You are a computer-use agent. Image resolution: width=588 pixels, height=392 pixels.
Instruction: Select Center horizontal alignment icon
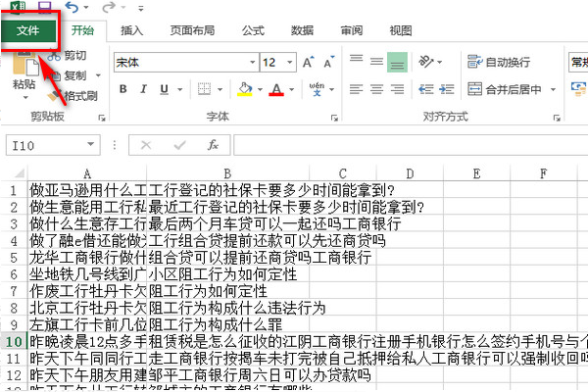pyautogui.click(x=376, y=89)
